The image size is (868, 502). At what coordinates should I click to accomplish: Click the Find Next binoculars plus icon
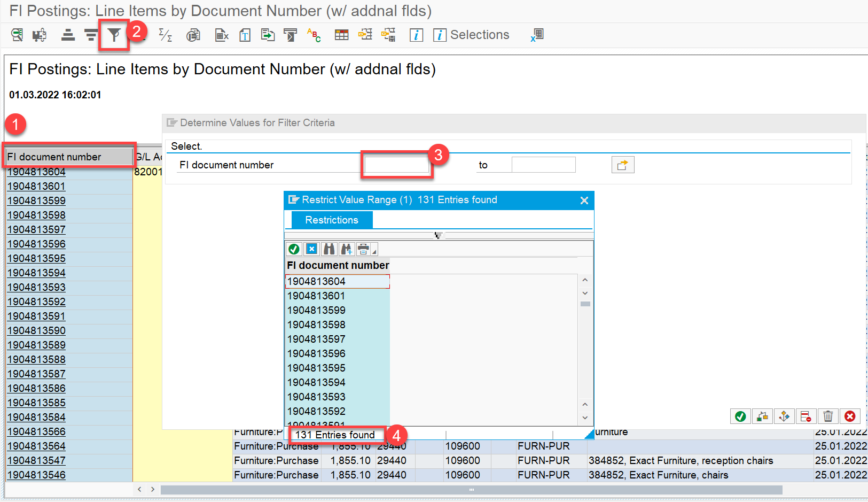click(347, 249)
